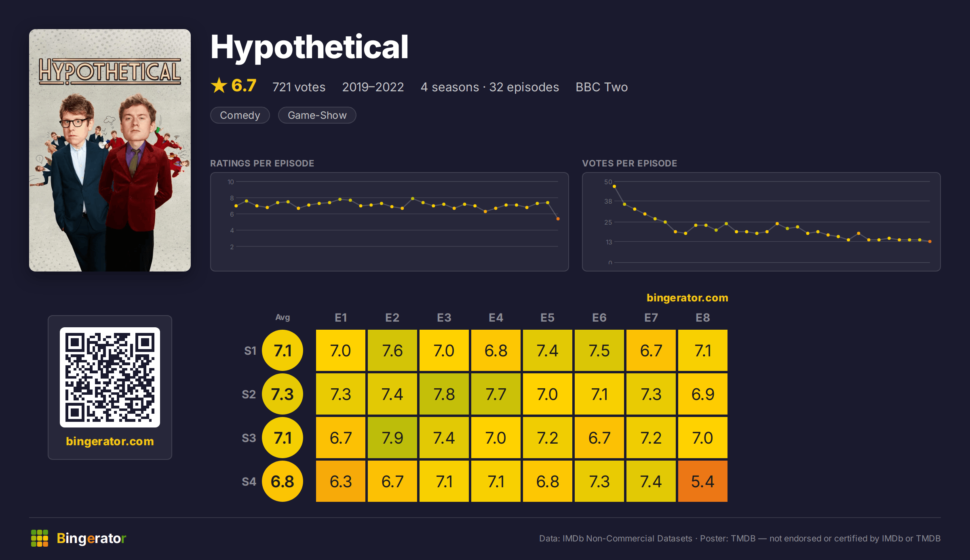The image size is (970, 560).
Task: Select the S1 average 7.1 circle
Action: click(283, 350)
